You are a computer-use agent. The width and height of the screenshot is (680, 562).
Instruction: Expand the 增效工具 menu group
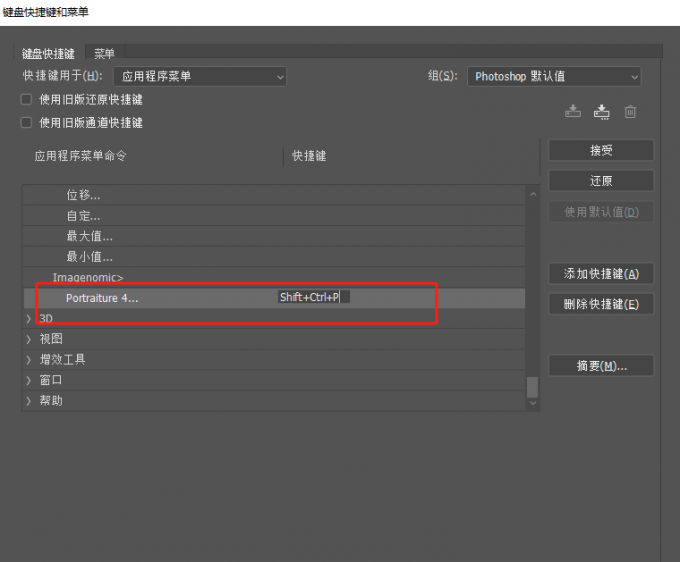click(x=29, y=359)
